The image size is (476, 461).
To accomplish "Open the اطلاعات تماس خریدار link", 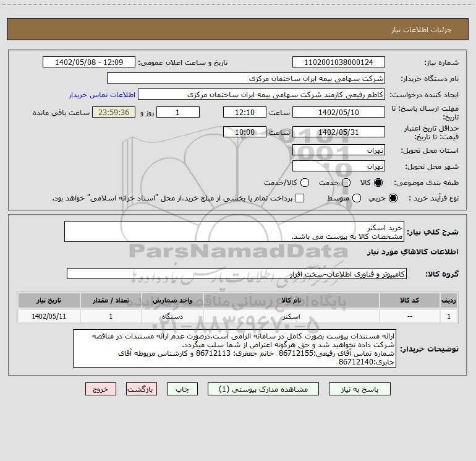I will [x=102, y=95].
